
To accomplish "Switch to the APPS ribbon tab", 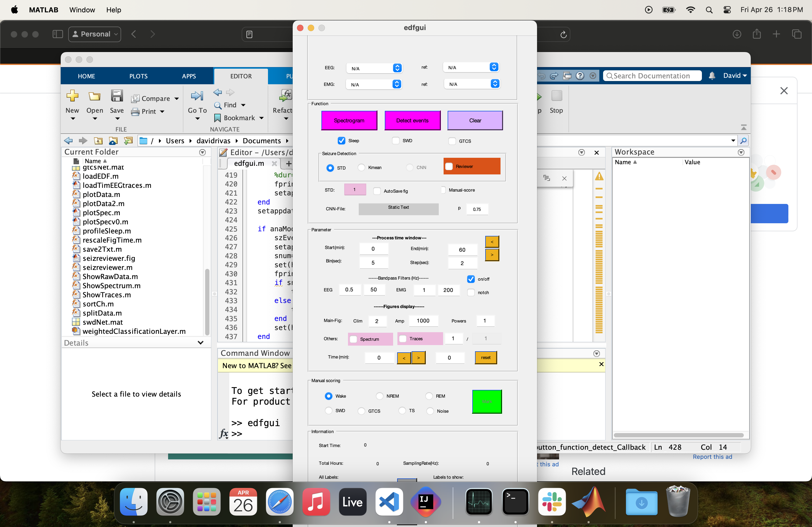I will click(189, 76).
